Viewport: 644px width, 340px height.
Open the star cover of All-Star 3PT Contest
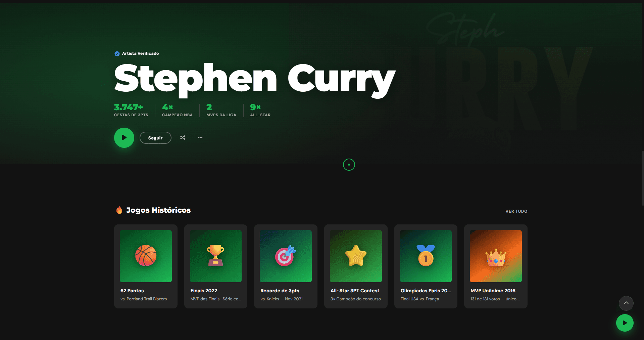point(356,256)
